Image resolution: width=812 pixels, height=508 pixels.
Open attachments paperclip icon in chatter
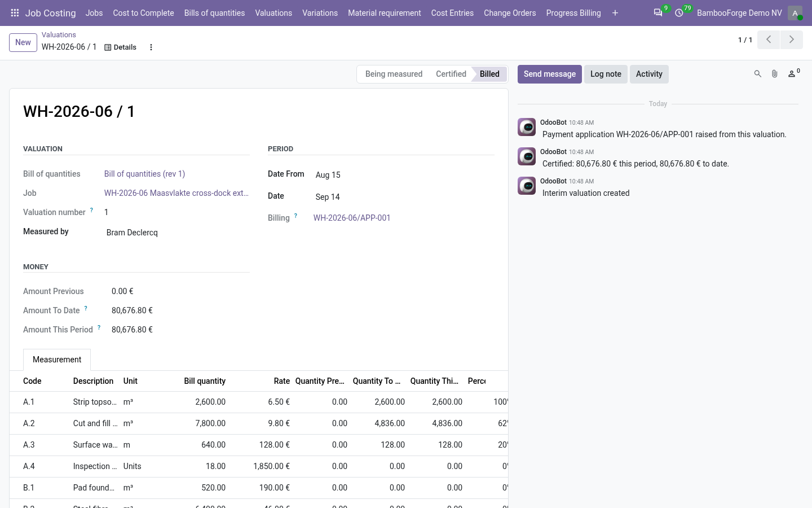click(x=775, y=74)
